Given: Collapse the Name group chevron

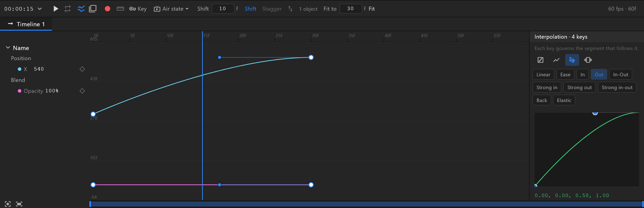Looking at the screenshot, I should [8, 48].
